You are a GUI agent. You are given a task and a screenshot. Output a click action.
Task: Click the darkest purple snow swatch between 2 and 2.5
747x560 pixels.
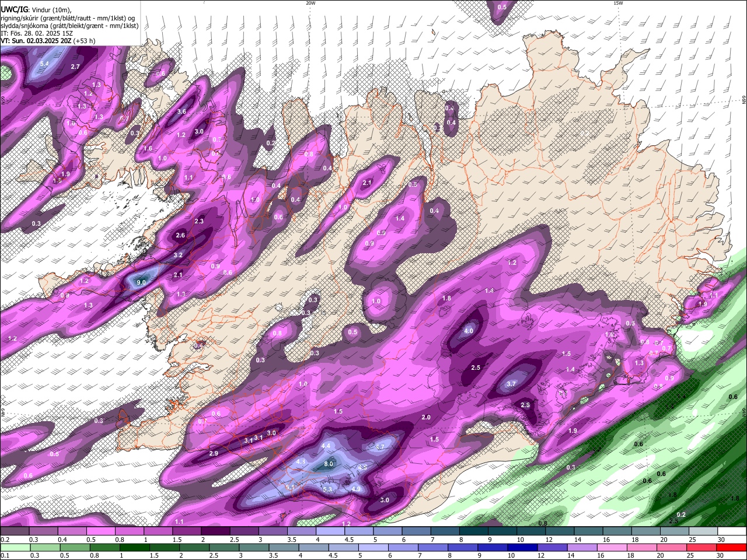215,531
